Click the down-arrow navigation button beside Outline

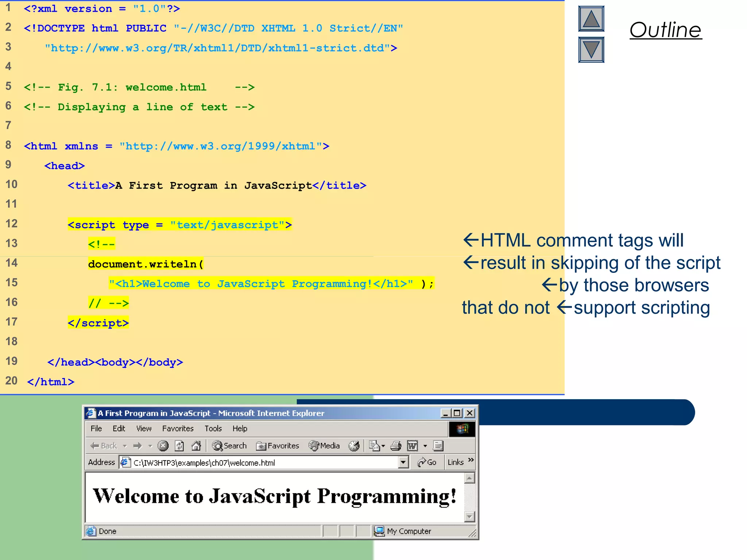coord(591,50)
